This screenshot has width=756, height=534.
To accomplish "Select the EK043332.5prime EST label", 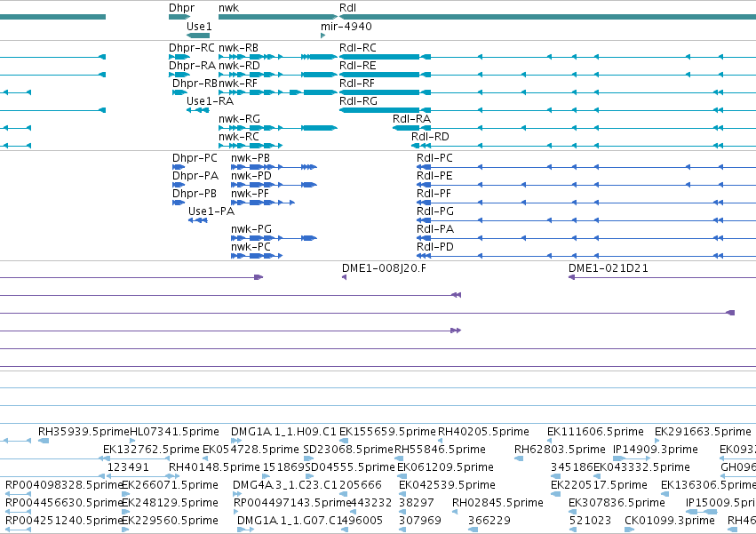I will (641, 467).
